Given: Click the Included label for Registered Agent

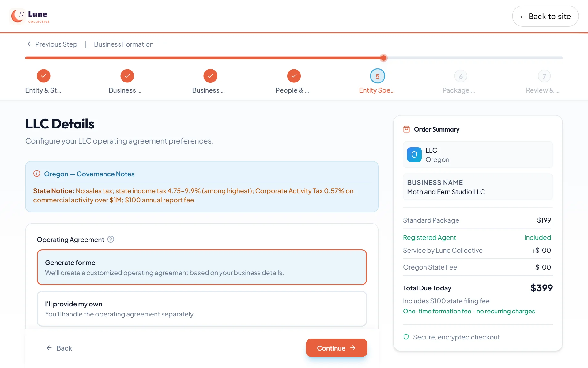Looking at the screenshot, I should [x=537, y=237].
